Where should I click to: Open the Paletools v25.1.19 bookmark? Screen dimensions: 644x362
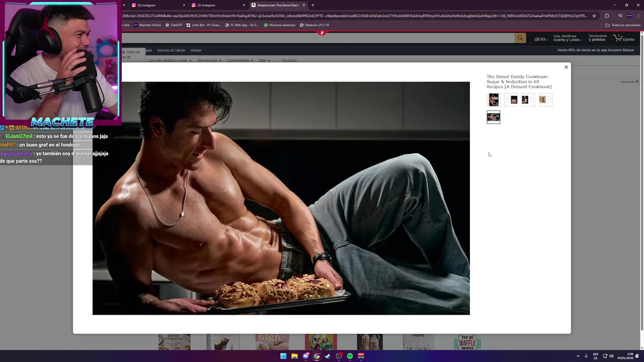coord(314,25)
